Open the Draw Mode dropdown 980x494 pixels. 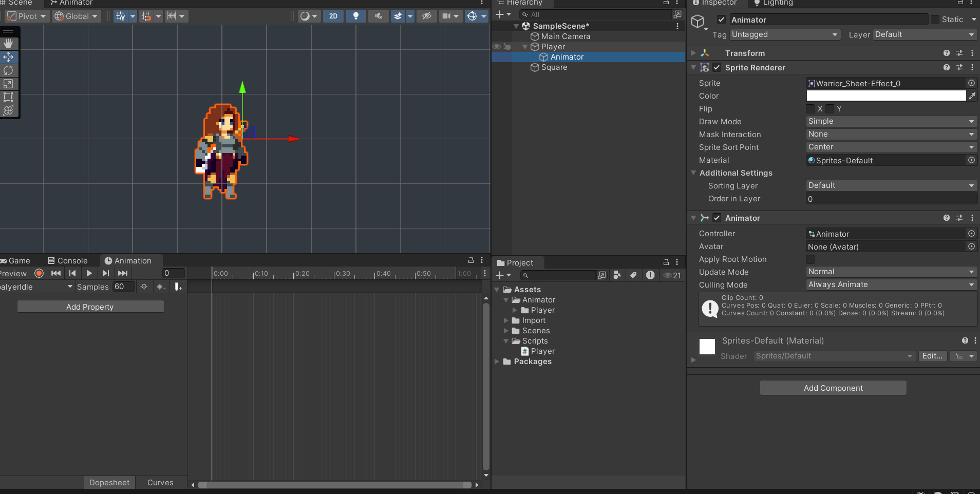[890, 121]
